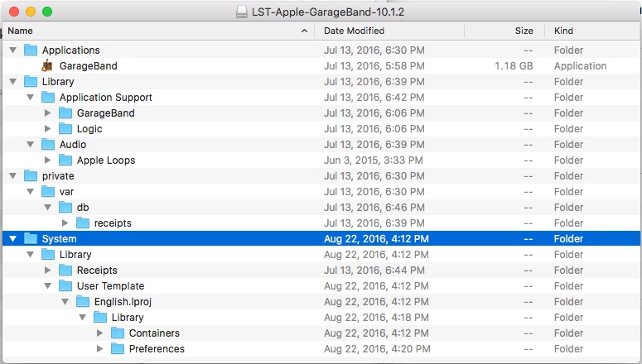Screen dimensions: 642x364
Task: Collapse the db folder
Action: (48, 208)
